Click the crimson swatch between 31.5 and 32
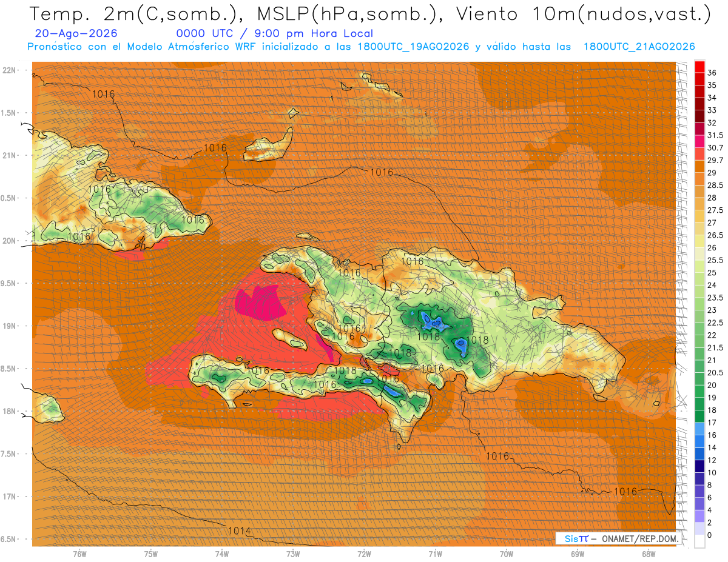Viewport: 728px width, 562px height. [699, 129]
